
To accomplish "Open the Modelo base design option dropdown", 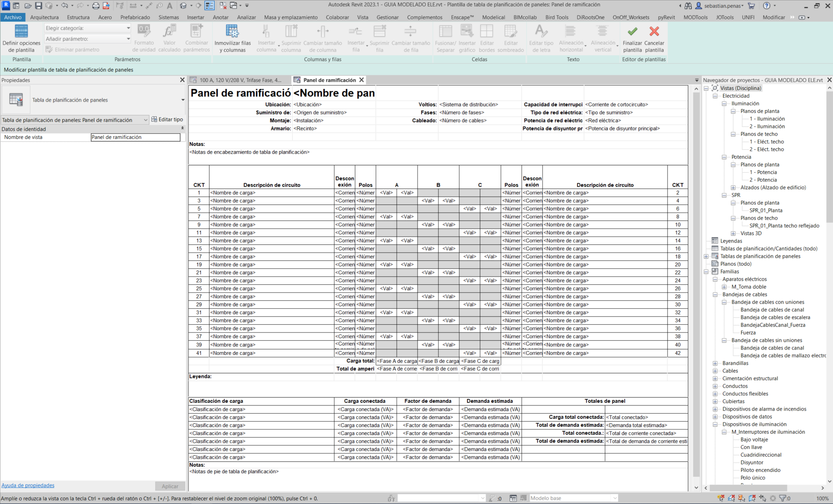I will click(573, 498).
